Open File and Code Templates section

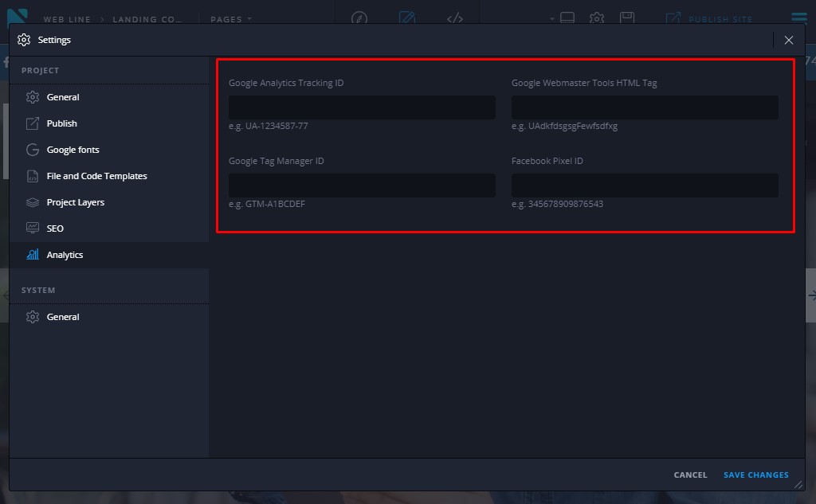108,176
